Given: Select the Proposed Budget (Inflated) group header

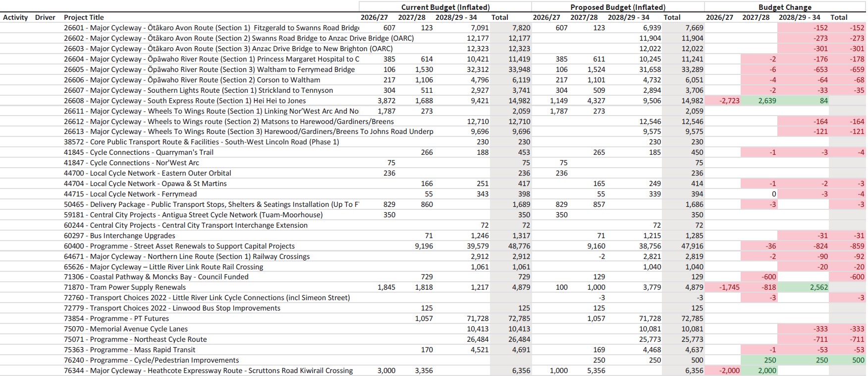Looking at the screenshot, I should click(x=617, y=7).
